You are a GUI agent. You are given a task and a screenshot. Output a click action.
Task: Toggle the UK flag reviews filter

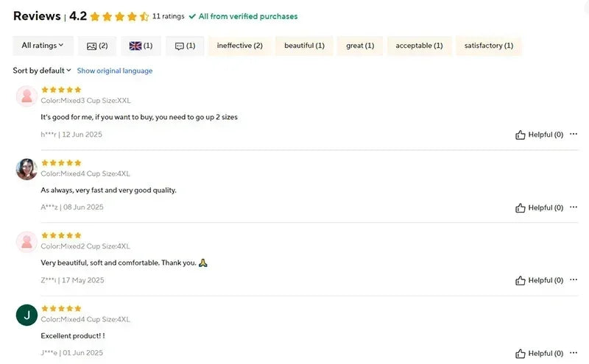[141, 46]
